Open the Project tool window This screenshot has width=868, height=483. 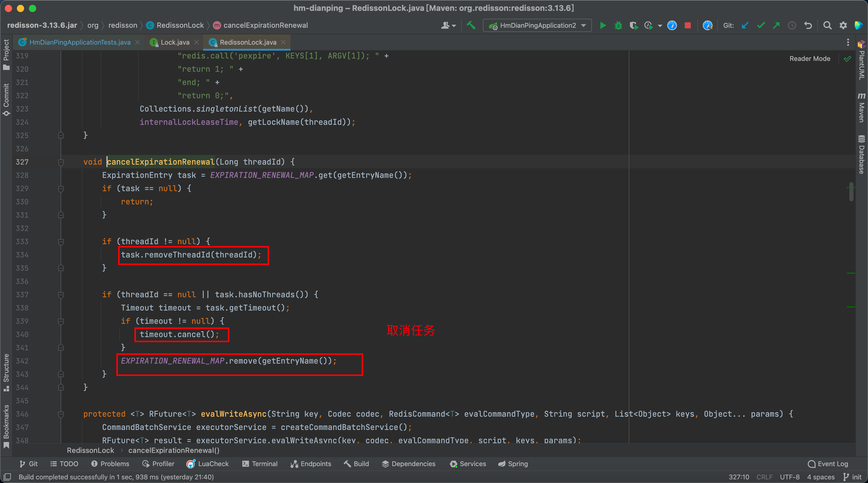point(6,55)
